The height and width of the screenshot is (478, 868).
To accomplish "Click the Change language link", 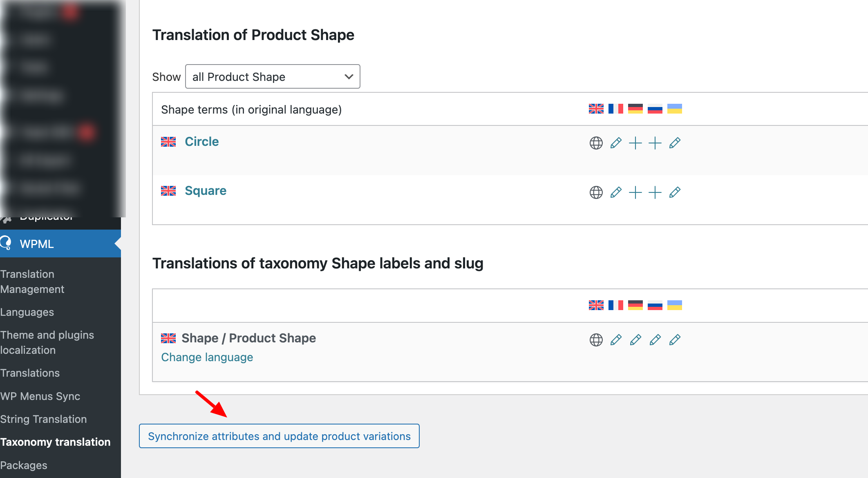I will click(x=207, y=357).
